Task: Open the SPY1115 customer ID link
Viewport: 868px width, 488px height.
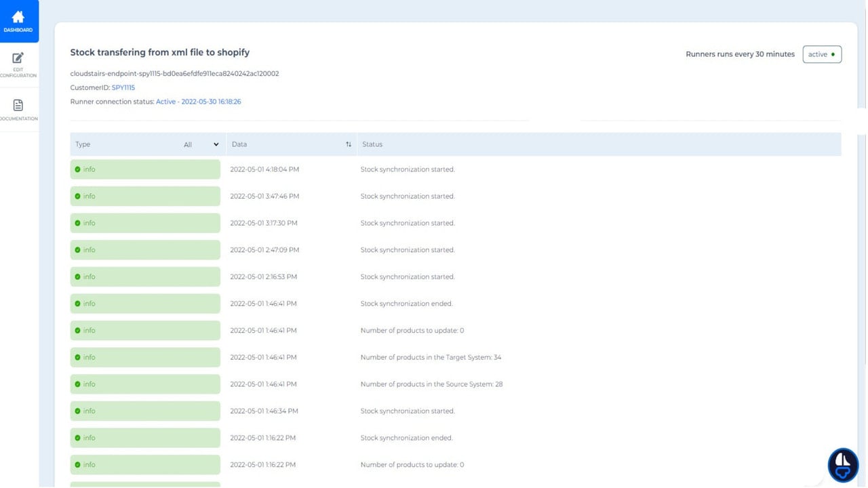Action: click(x=123, y=87)
